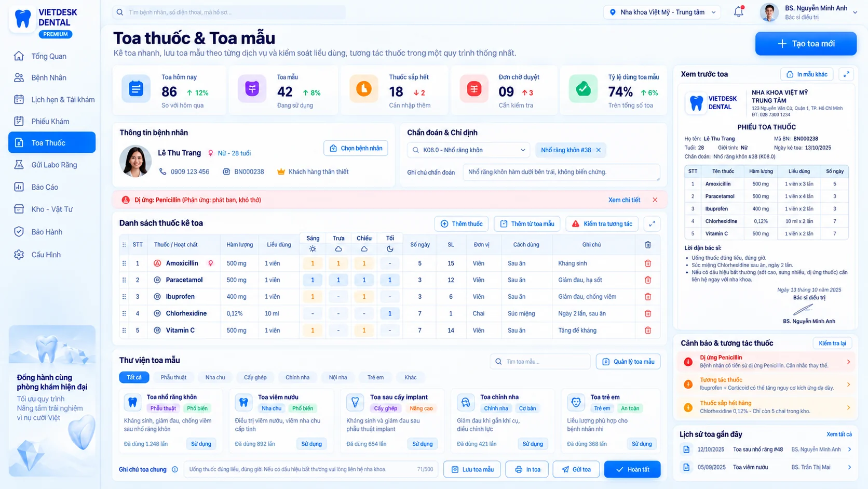868x489 pixels.
Task: Expand the Dị ứng Penicillin warning
Action: 848,362
